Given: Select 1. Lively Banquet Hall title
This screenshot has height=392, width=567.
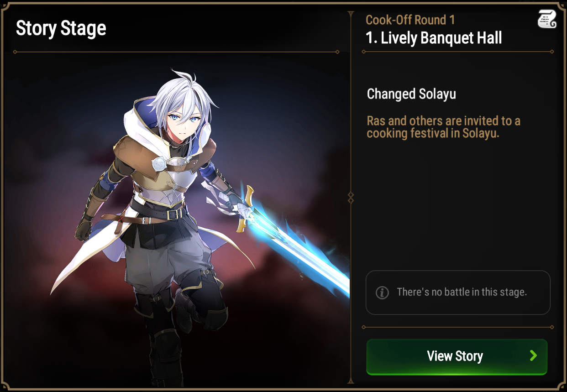Looking at the screenshot, I should tap(434, 38).
